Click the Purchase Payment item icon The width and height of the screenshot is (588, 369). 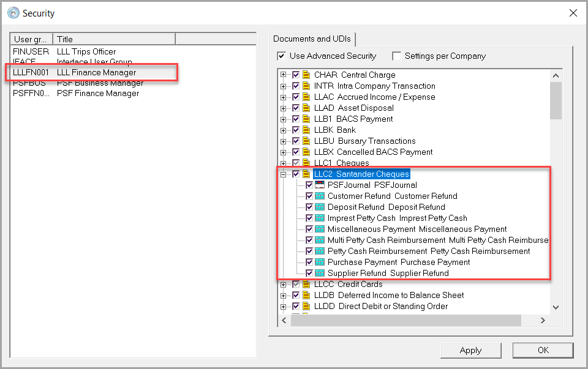[320, 263]
